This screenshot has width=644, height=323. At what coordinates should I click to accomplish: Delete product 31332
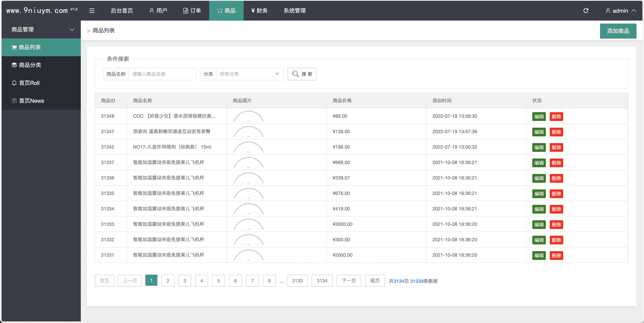[556, 240]
